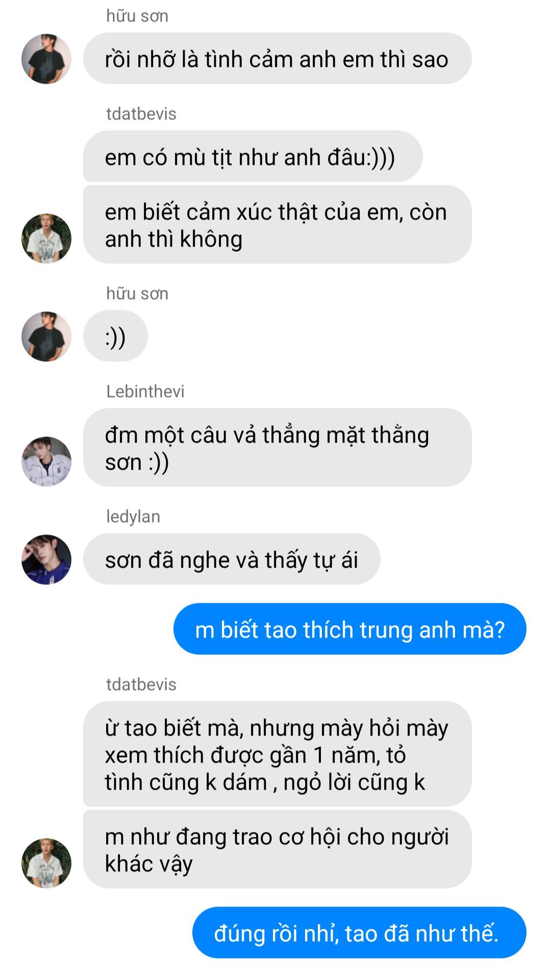
Task: Tap blue bubble 'm biết tao thích trung anh mà?'
Action: (350, 629)
